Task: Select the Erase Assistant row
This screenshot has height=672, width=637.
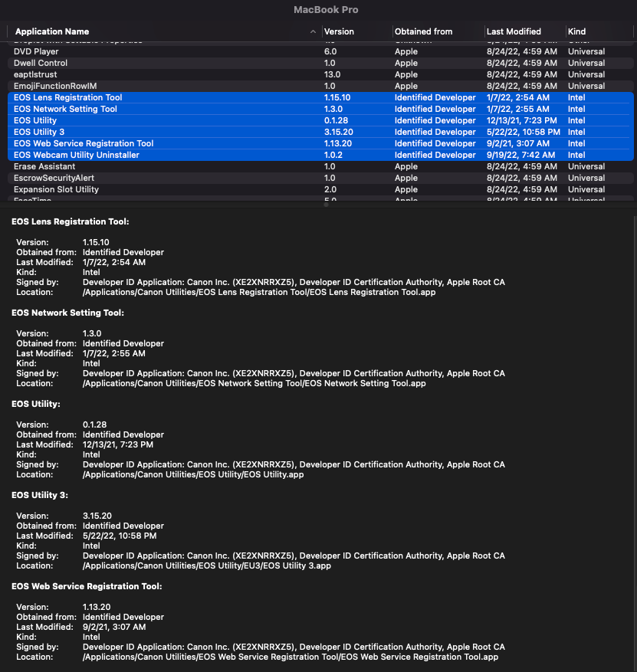Action: (44, 166)
